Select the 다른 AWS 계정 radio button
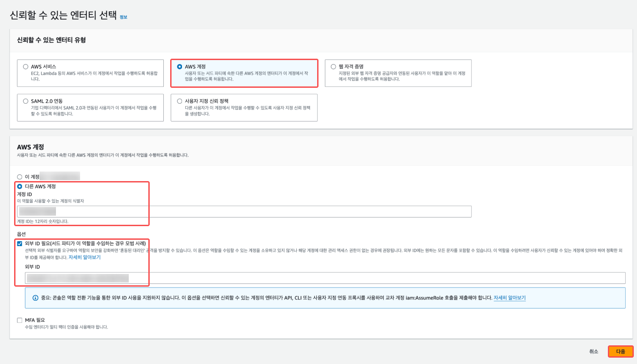 20,186
